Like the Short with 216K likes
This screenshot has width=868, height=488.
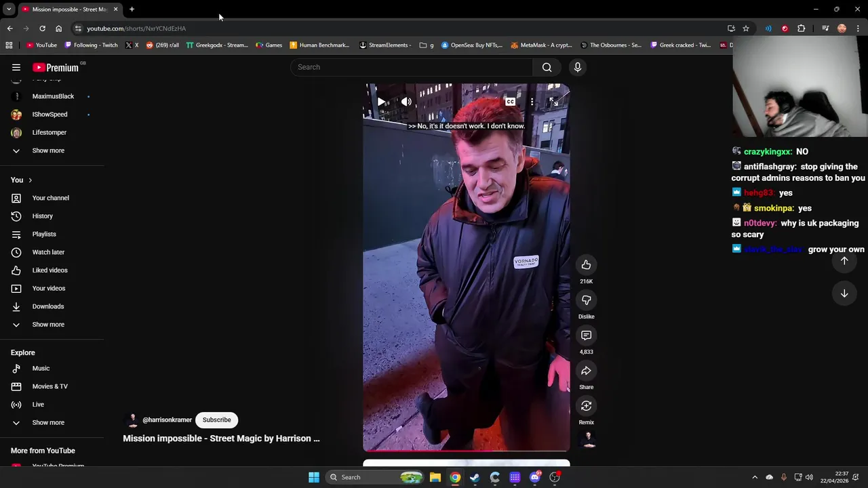click(586, 265)
